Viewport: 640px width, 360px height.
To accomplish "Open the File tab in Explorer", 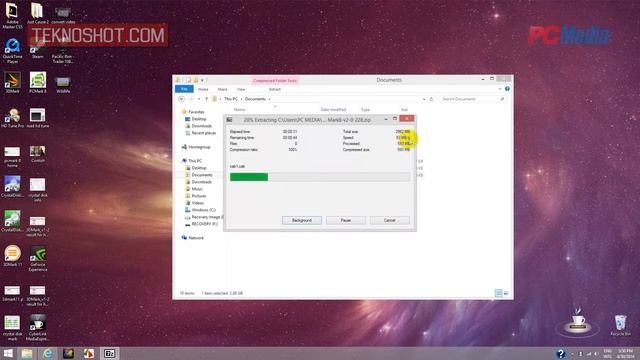I will click(x=184, y=89).
